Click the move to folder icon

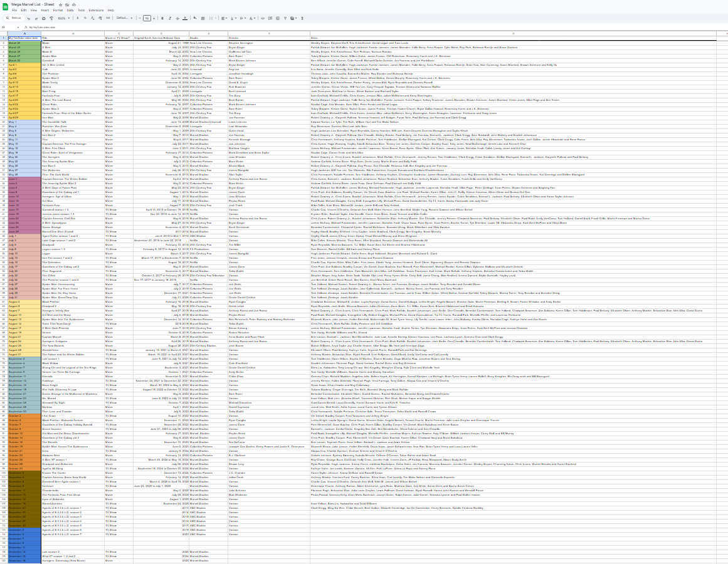click(67, 4)
